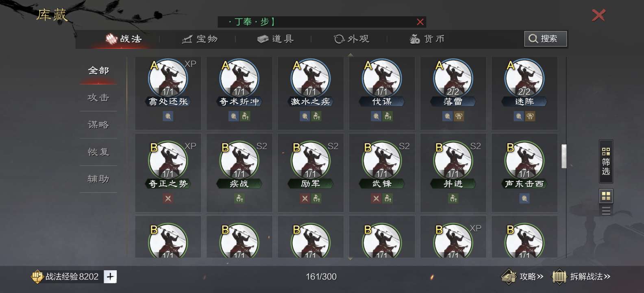The width and height of the screenshot is (644, 293).
Task: Open the 筛选 filter panel
Action: [606, 161]
